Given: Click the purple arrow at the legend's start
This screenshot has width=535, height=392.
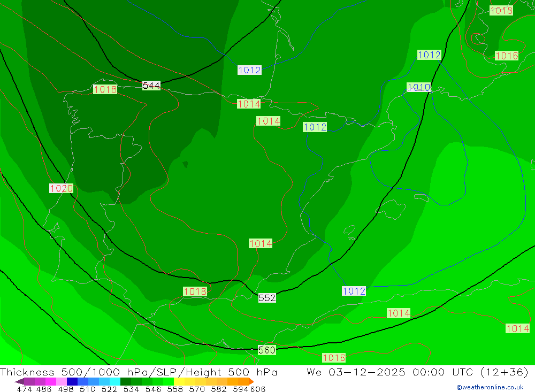Looking at the screenshot, I should [19, 381].
